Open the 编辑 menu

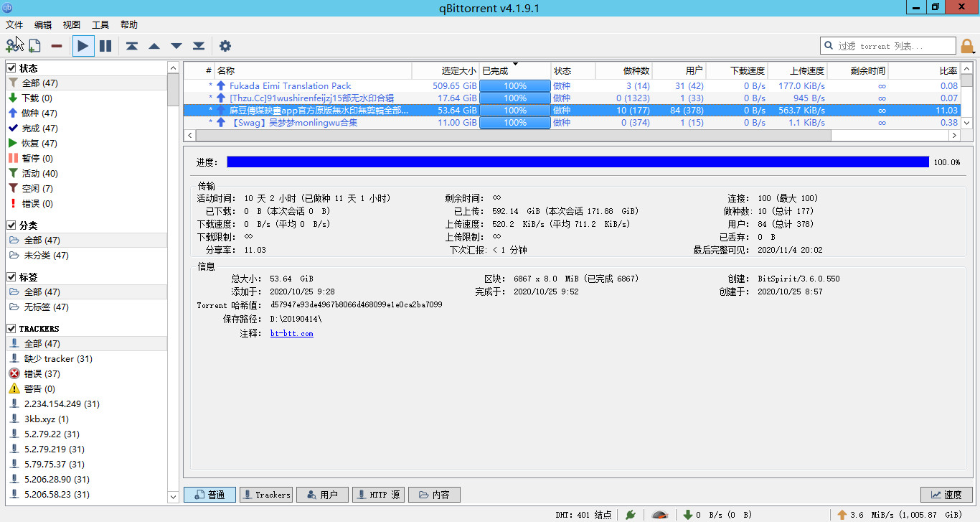(x=43, y=24)
